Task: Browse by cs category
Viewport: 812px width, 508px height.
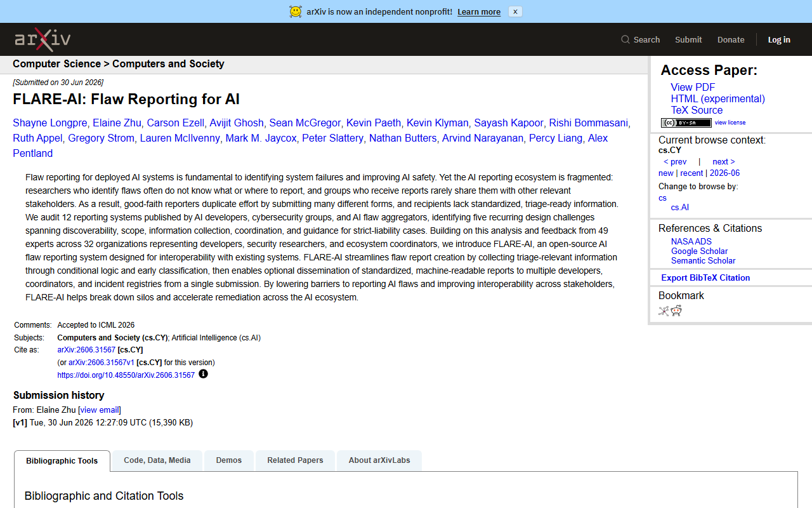Action: tap(662, 197)
